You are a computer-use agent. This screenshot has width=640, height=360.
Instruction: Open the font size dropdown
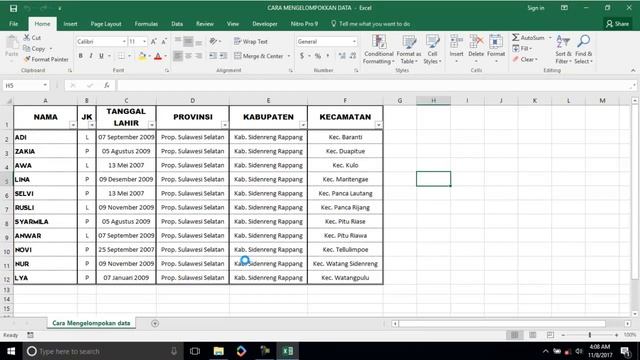144,42
